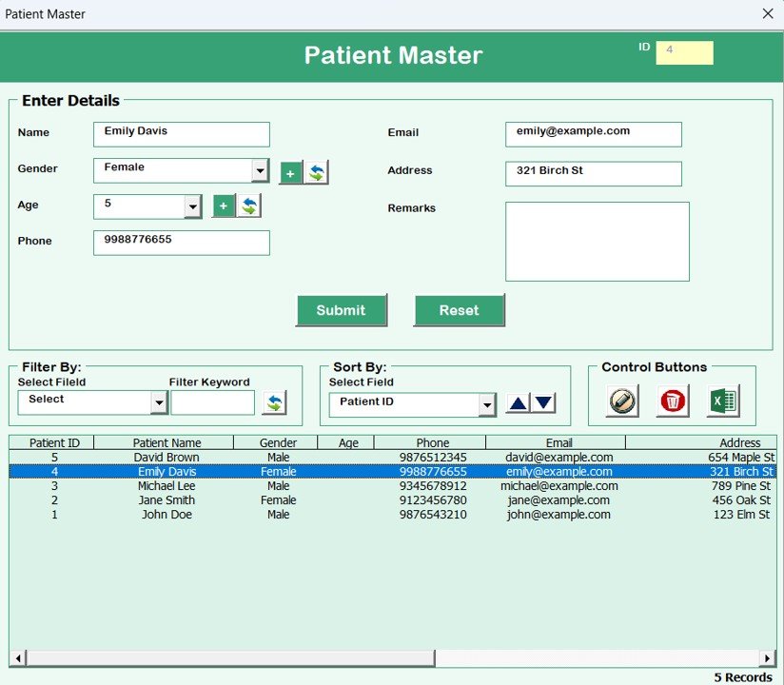Add a new Age option with plus icon
The width and height of the screenshot is (784, 685).
click(x=224, y=206)
